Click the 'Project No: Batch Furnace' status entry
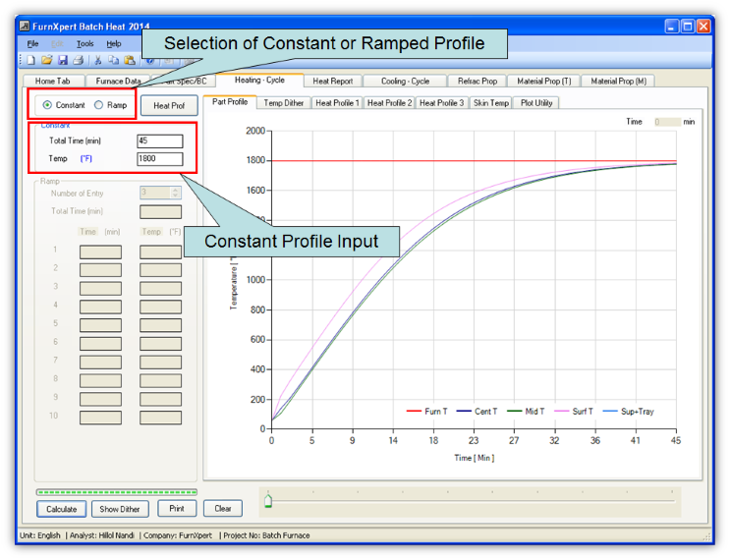The width and height of the screenshot is (730, 560). (267, 535)
